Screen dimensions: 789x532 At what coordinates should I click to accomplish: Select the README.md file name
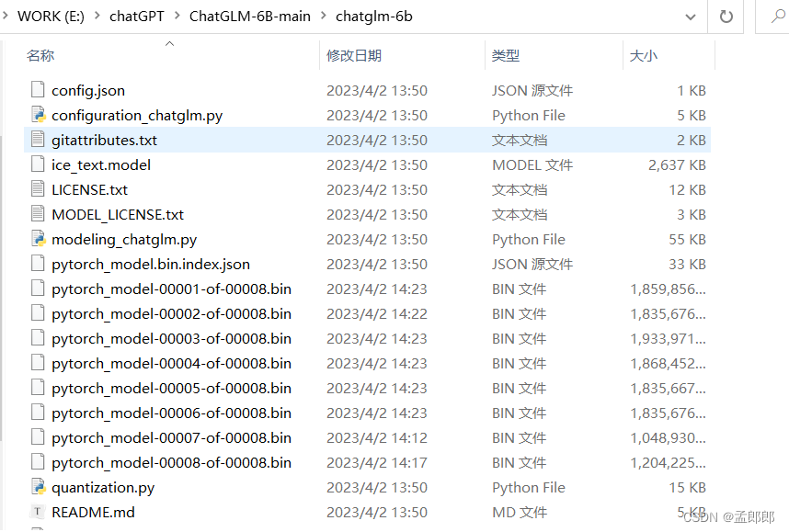(93, 512)
